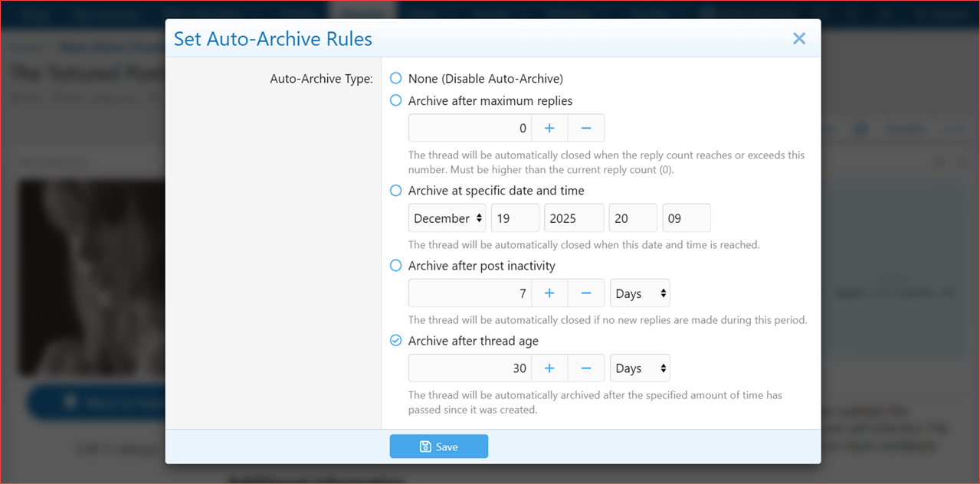
Task: Select None (Disable Auto-Archive) radio option
Action: [x=396, y=78]
